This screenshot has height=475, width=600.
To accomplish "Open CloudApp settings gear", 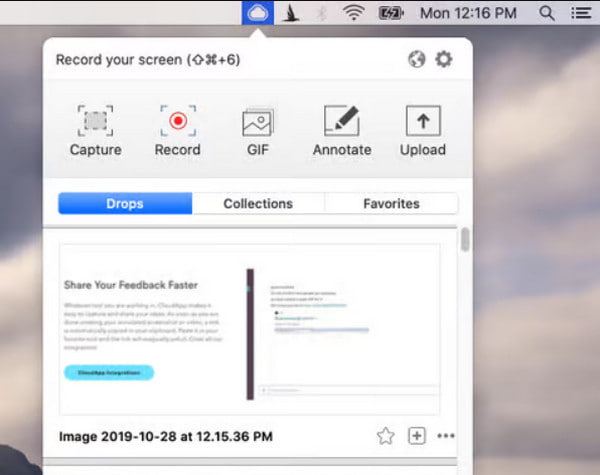I will tap(444, 59).
